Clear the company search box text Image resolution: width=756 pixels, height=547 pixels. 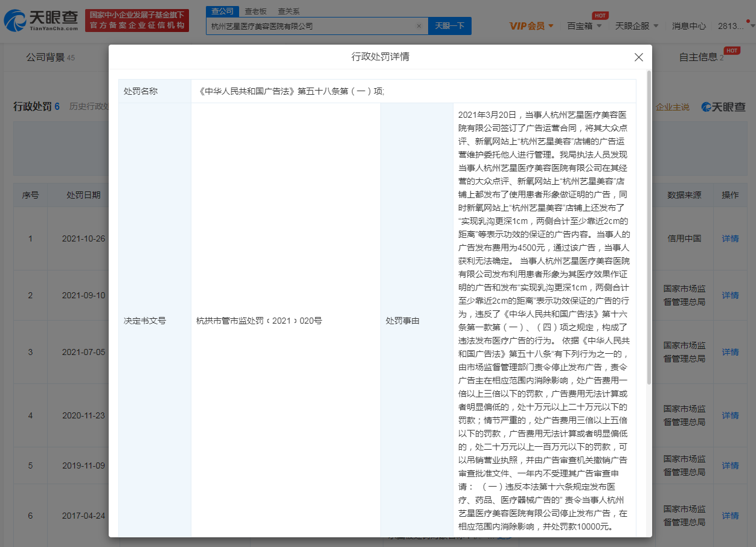[x=418, y=26]
